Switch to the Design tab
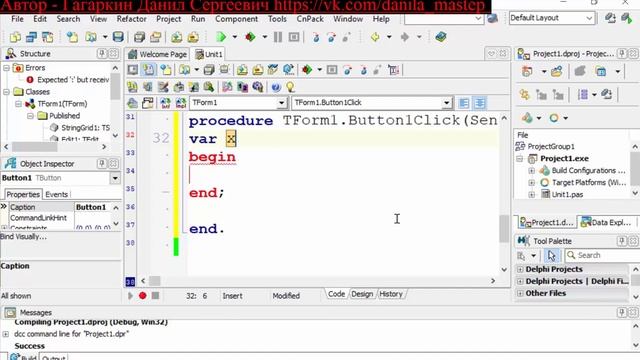 coord(362,294)
